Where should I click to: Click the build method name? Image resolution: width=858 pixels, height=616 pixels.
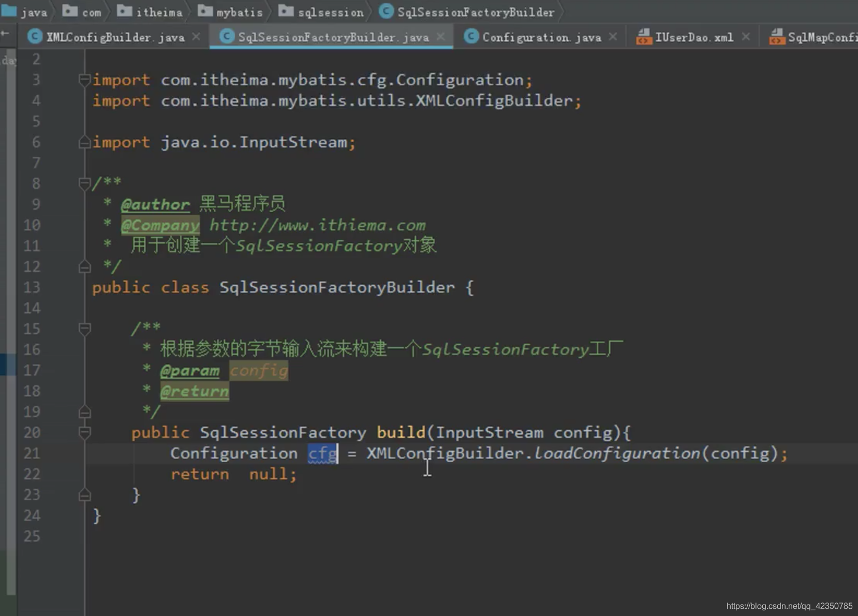[401, 432]
